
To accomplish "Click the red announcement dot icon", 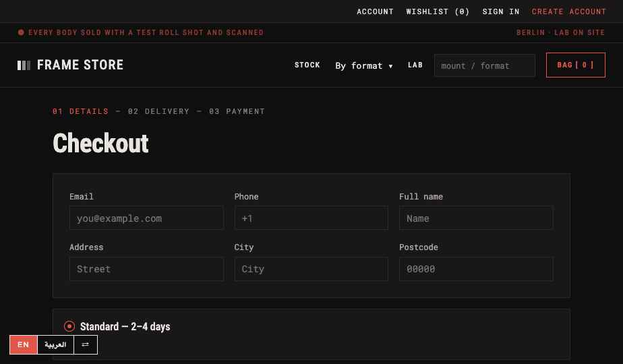I will [21, 32].
